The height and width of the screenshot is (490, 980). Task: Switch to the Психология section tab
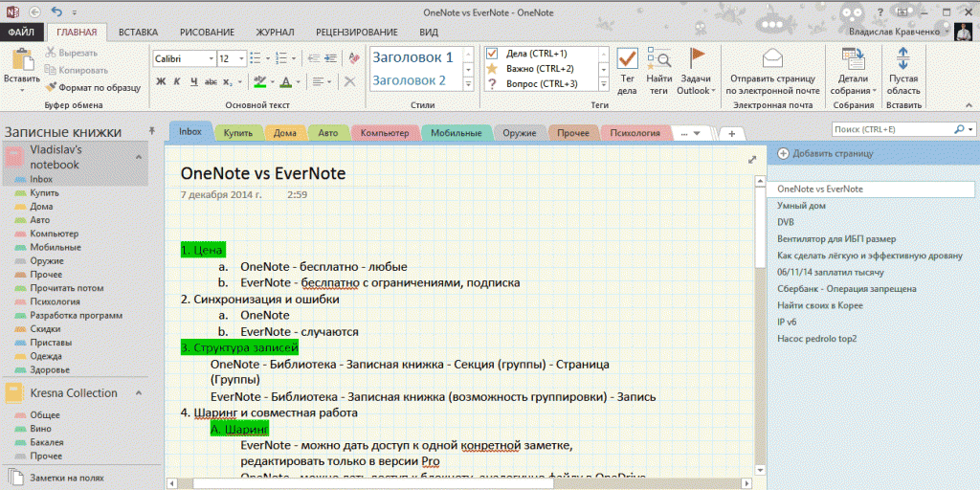635,133
